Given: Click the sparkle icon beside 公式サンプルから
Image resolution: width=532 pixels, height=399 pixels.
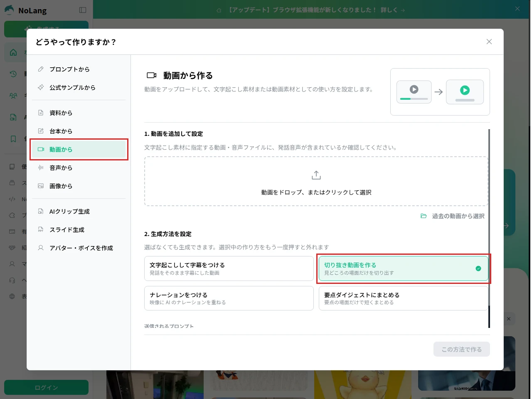Looking at the screenshot, I should 41,87.
